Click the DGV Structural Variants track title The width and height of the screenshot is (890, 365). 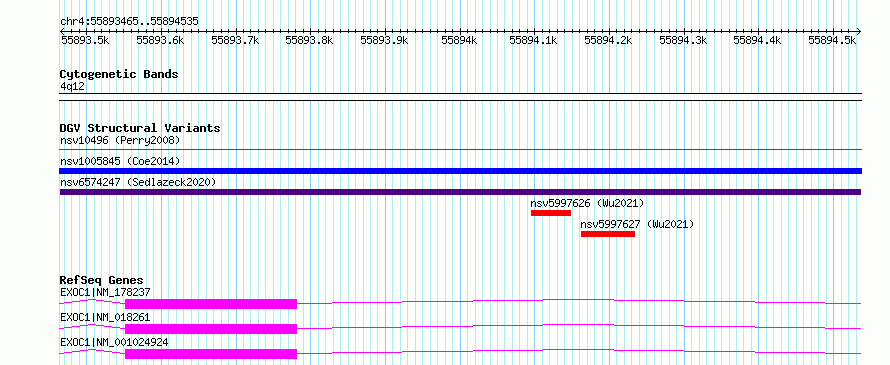coord(140,128)
